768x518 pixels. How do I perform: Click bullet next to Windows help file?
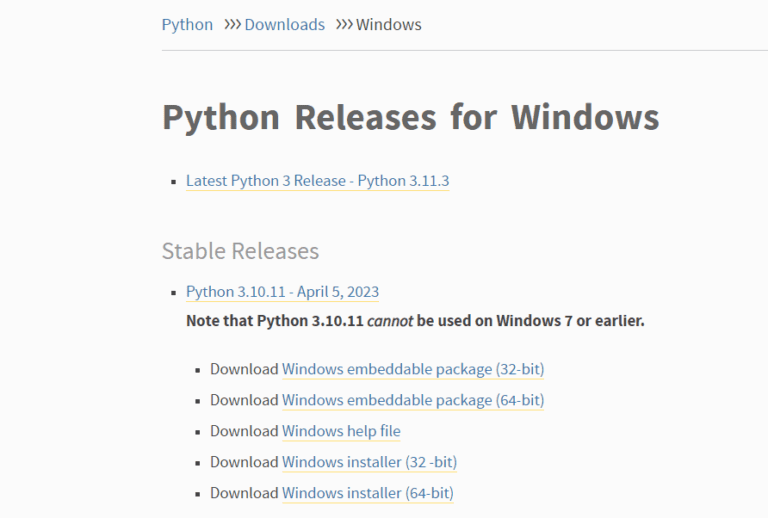point(197,432)
